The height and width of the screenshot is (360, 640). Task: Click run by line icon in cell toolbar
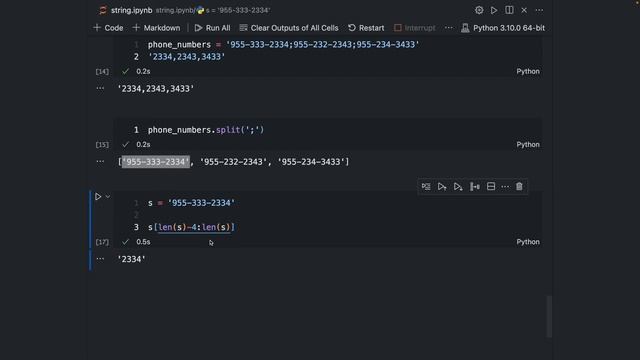[426, 187]
